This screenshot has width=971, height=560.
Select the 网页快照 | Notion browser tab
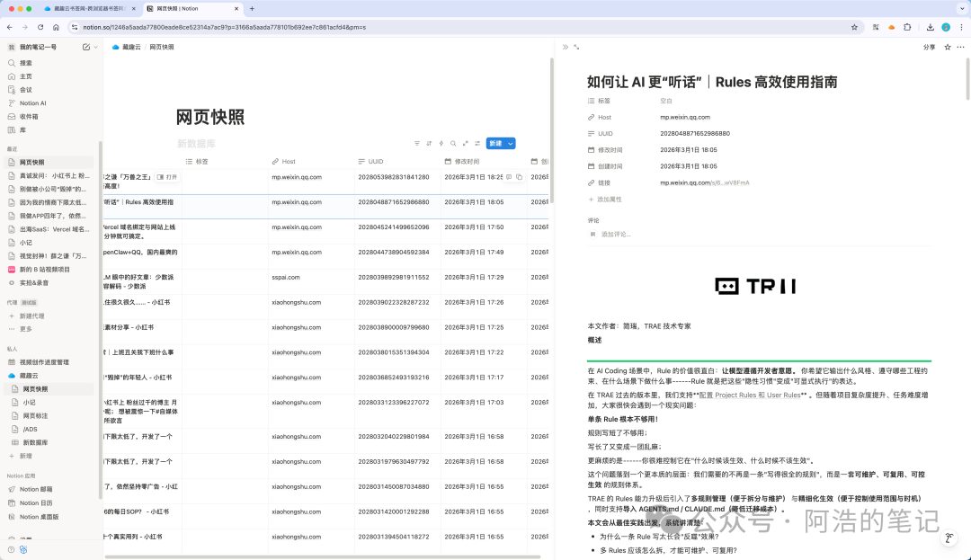(x=192, y=9)
